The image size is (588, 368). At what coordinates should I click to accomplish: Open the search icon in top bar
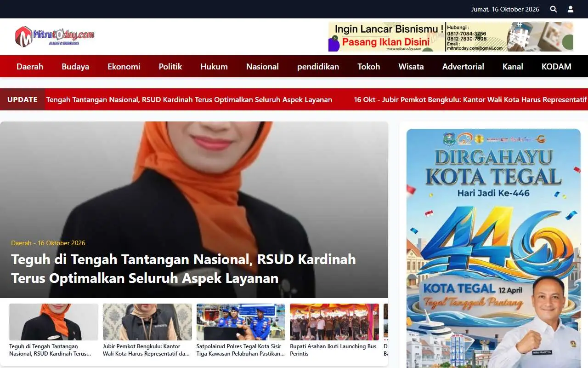coord(554,9)
